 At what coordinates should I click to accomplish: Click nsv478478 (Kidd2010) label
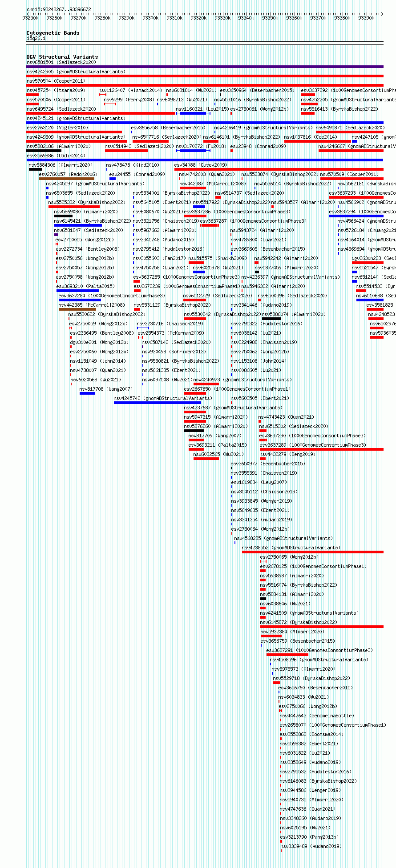132,165
